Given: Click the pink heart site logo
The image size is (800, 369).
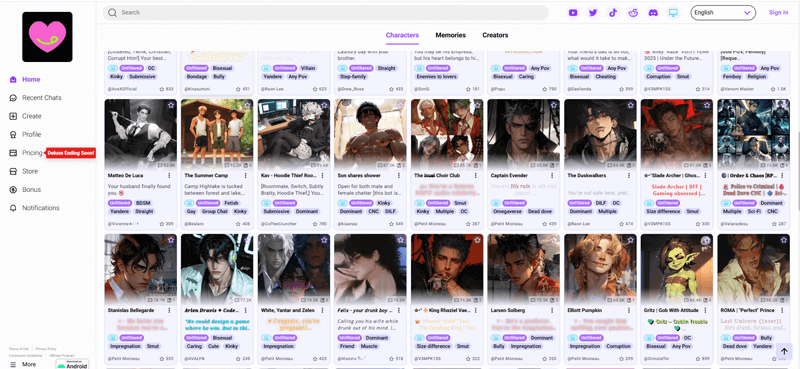Looking at the screenshot, I should (x=47, y=37).
